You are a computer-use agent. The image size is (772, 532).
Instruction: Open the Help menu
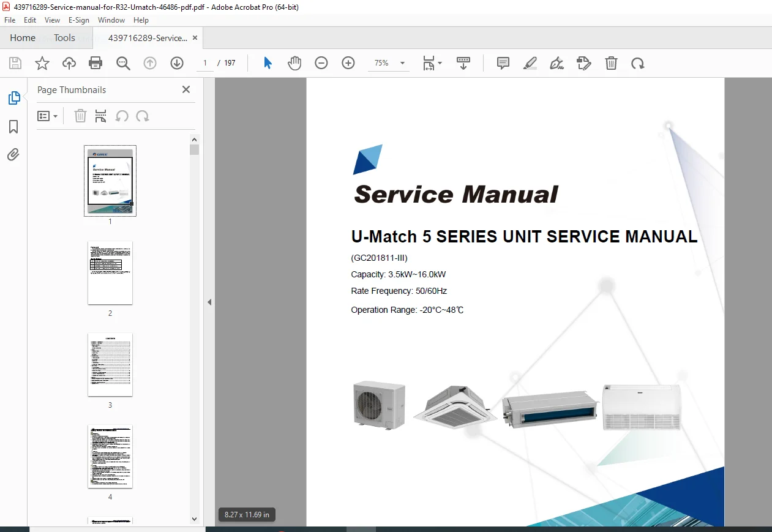coord(141,20)
